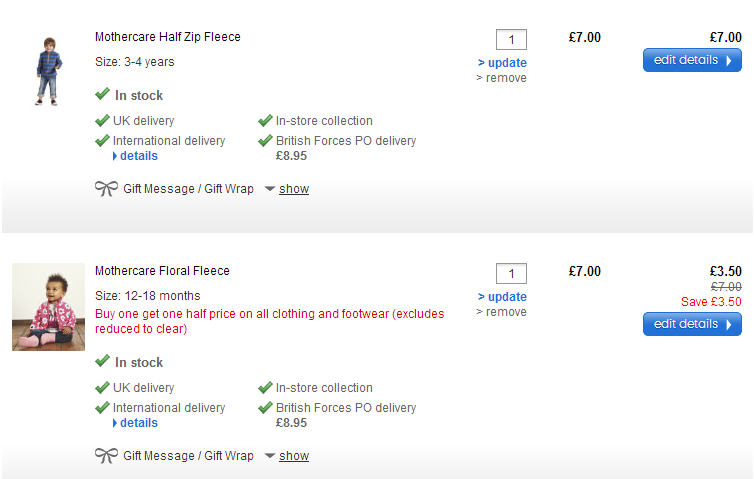
Task: Remove Mothercare Half Zip Fleece from basket
Action: point(501,78)
